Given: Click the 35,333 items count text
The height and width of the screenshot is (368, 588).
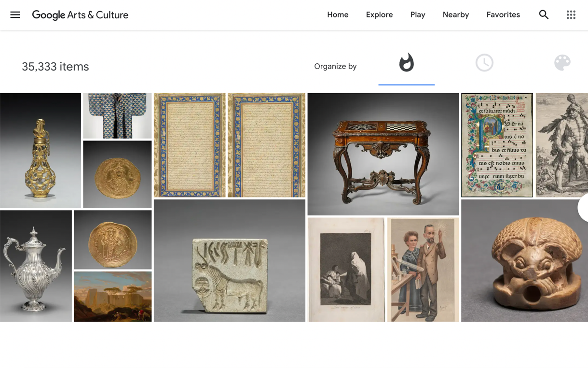Looking at the screenshot, I should [x=55, y=67].
